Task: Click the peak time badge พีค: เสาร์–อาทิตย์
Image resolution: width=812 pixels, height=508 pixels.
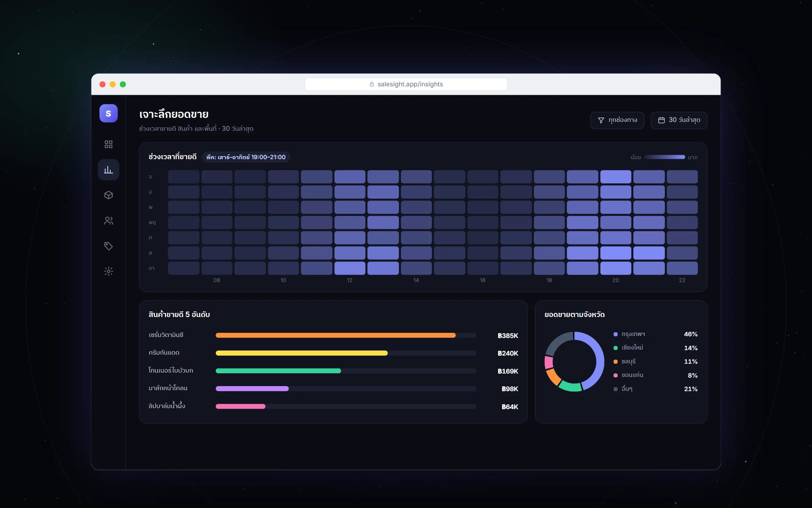Action: click(x=246, y=157)
